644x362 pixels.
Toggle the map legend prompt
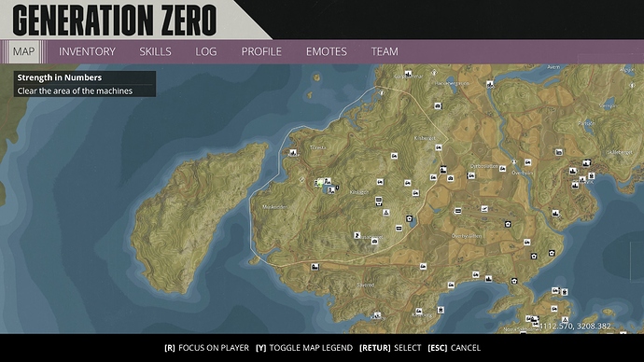[x=304, y=348]
